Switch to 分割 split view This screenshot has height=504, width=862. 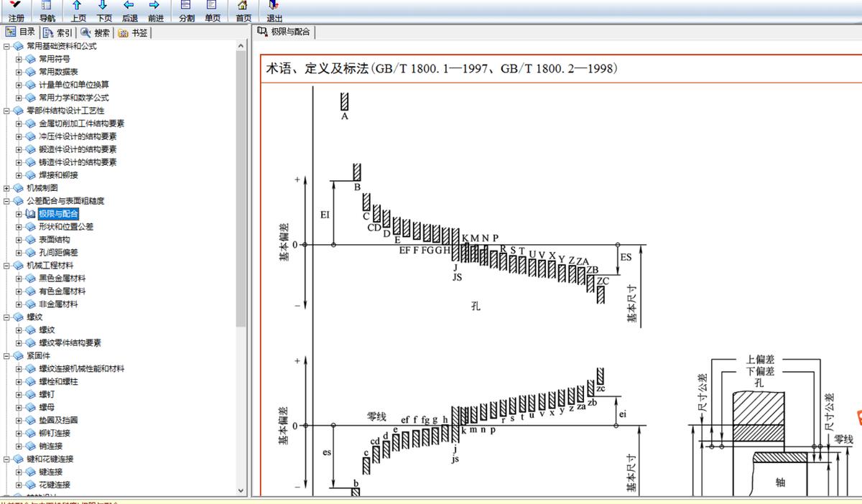click(x=186, y=10)
